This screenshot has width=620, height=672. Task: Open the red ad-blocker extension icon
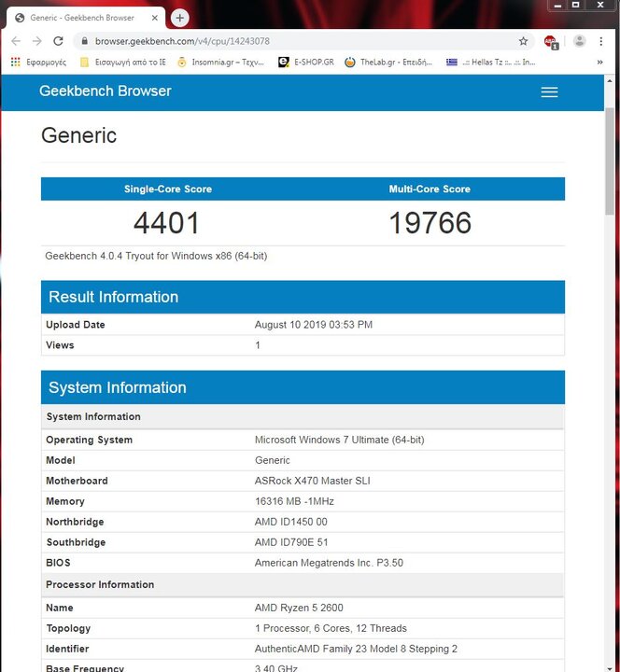551,42
